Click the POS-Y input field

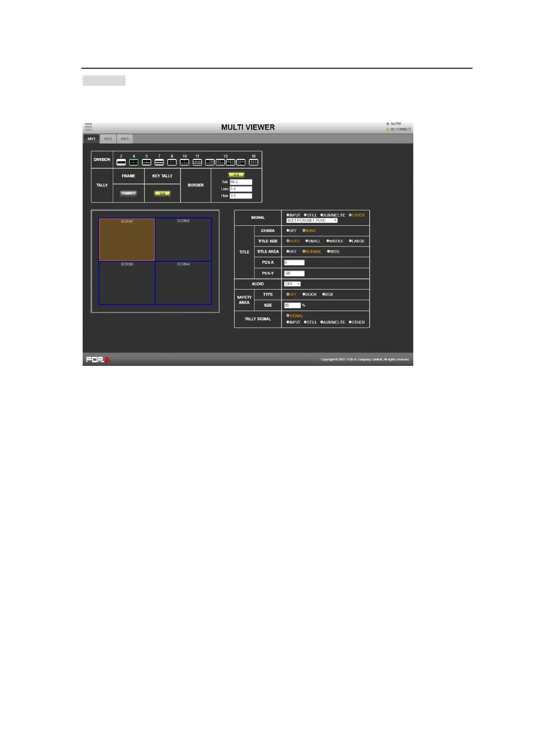point(294,273)
